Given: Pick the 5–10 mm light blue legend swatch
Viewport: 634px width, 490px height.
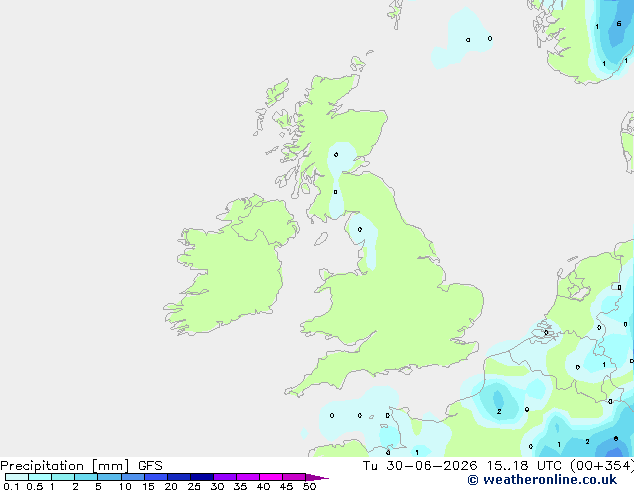Looking at the screenshot, I should [109, 477].
